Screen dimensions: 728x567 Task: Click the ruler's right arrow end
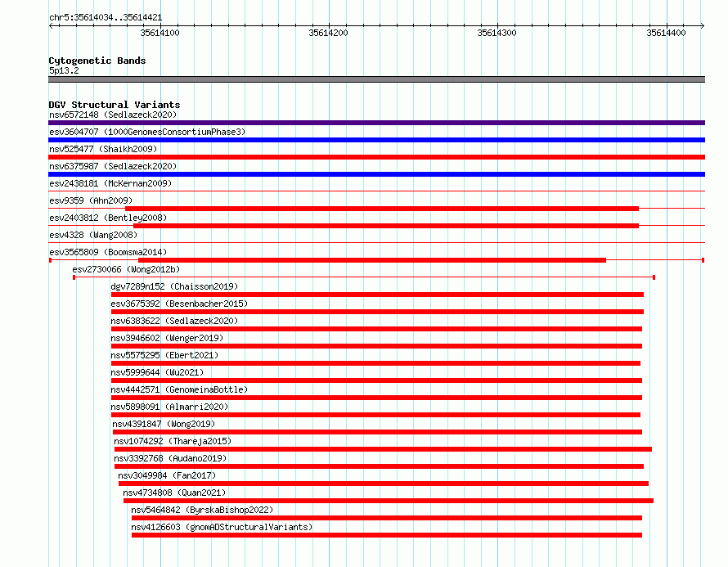coord(702,25)
